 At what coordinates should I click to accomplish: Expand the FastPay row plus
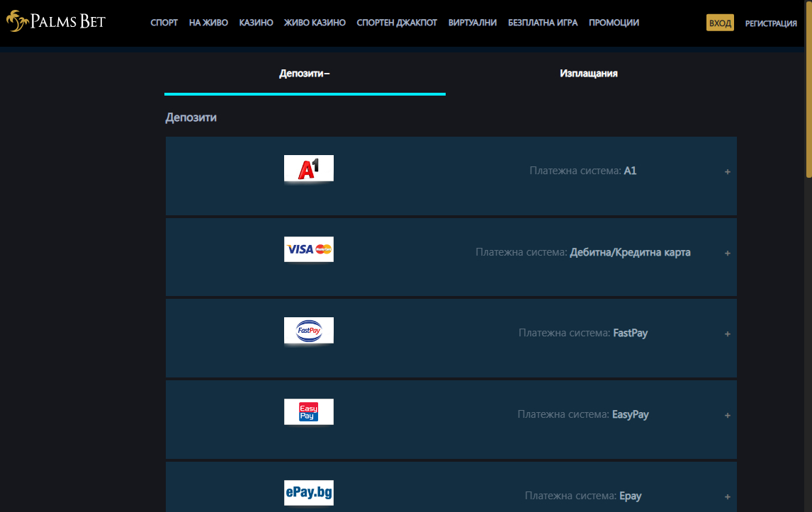pos(728,334)
